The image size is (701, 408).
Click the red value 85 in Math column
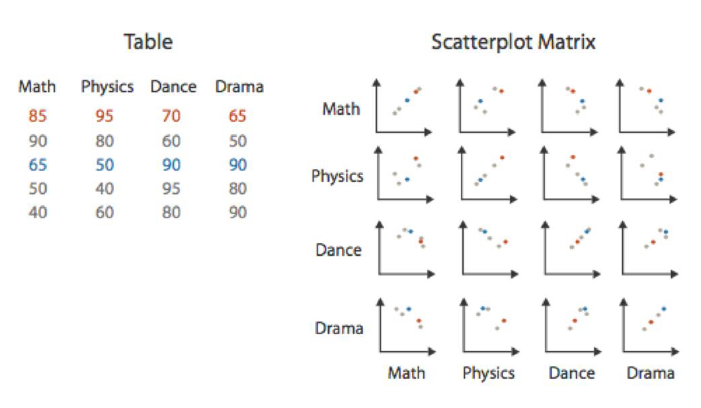[x=38, y=116]
